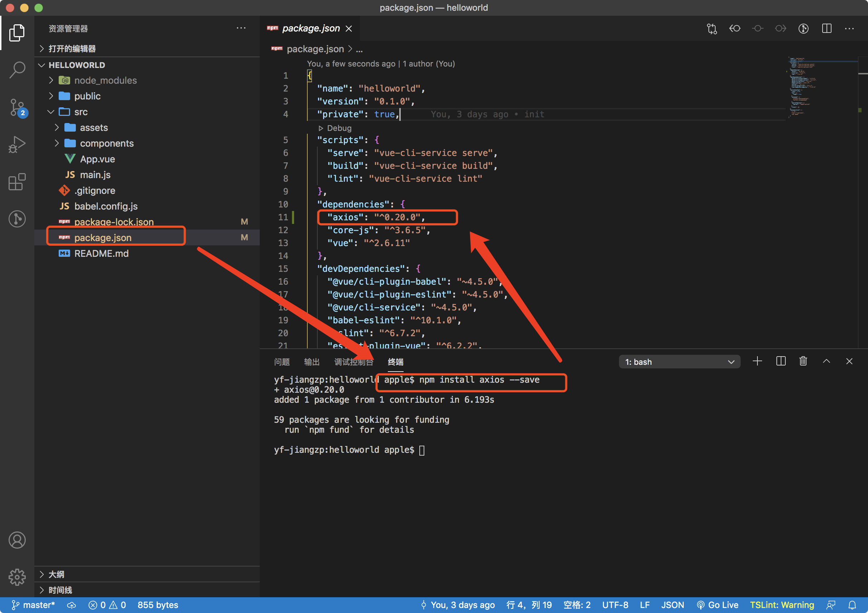
Task: Click 'You, 3 days ago' blame in status bar
Action: (x=458, y=605)
